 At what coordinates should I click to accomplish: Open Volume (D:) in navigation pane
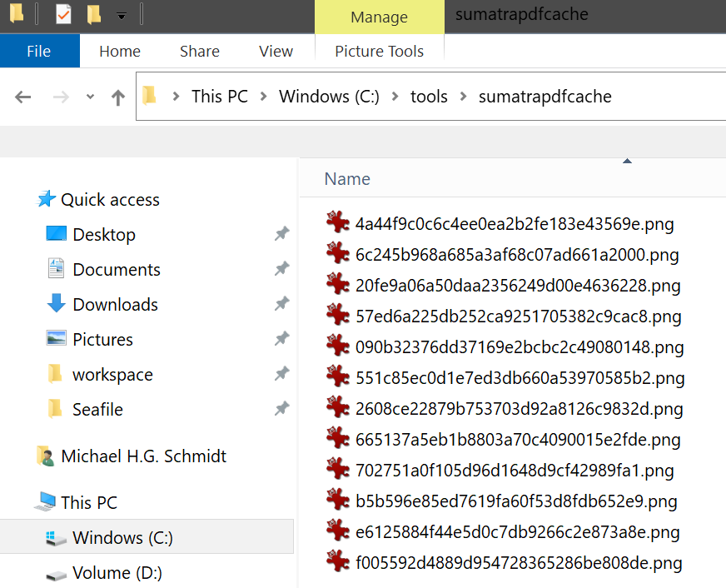[117, 573]
